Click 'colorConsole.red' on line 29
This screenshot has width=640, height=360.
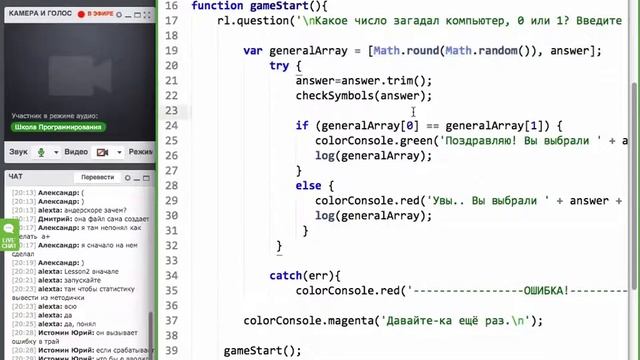point(367,201)
